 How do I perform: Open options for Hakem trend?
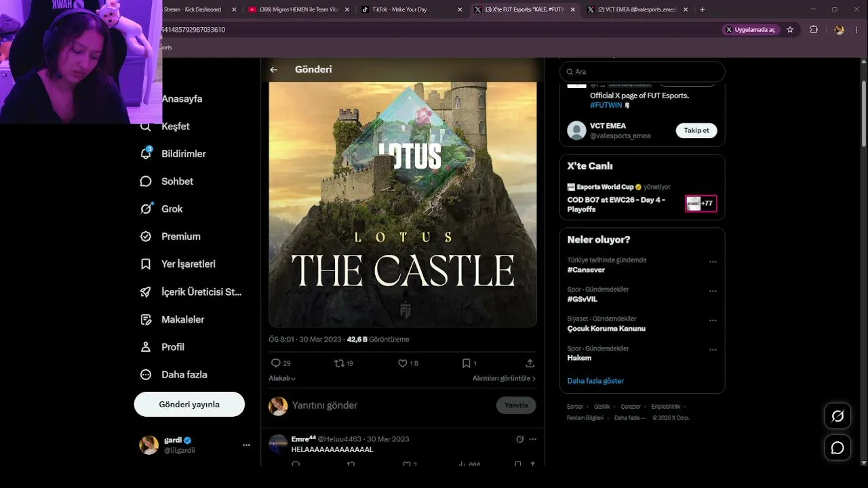click(x=713, y=350)
